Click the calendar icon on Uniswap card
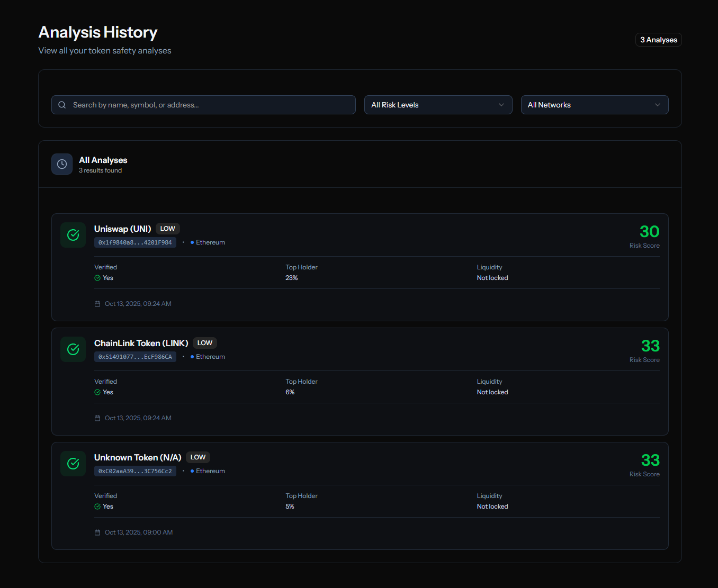The image size is (718, 588). 97,304
